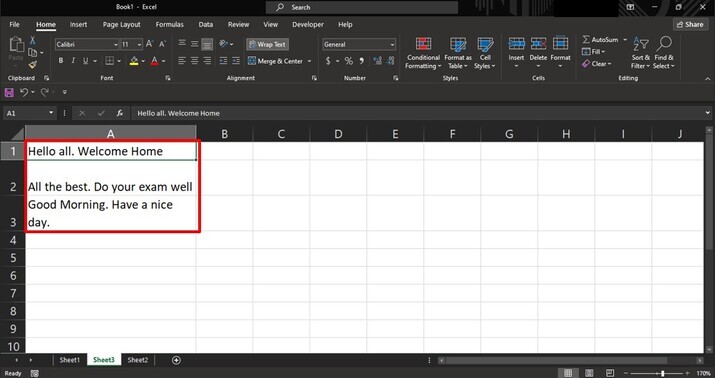Open fill color dropdown arrow
Viewport: 715px width, 378px height.
[x=143, y=61]
